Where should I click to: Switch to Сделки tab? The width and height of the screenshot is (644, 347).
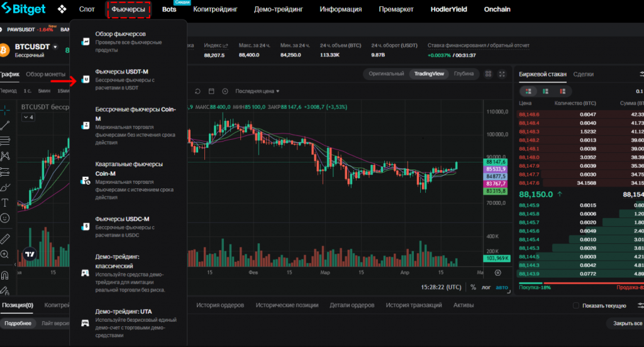tap(583, 74)
